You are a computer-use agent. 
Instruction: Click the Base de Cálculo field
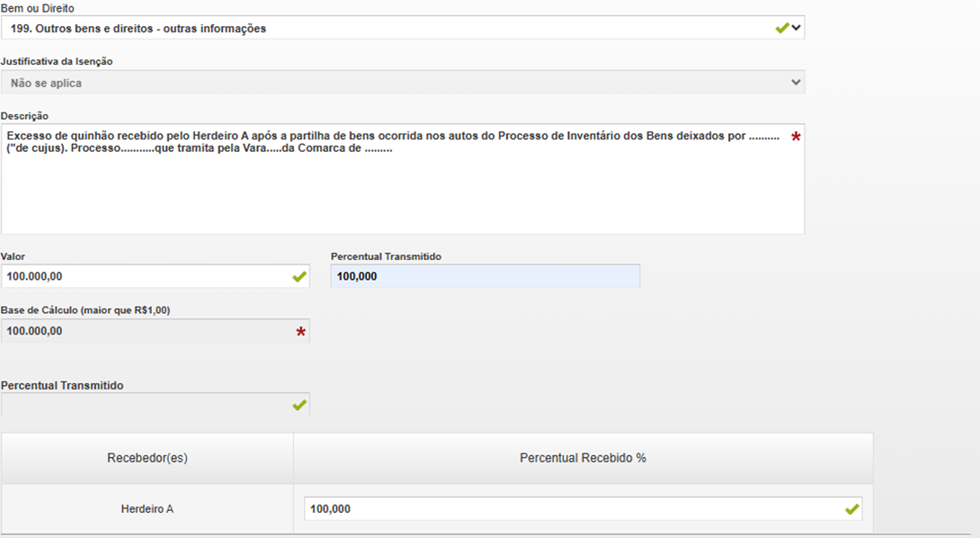pyautogui.click(x=144, y=331)
